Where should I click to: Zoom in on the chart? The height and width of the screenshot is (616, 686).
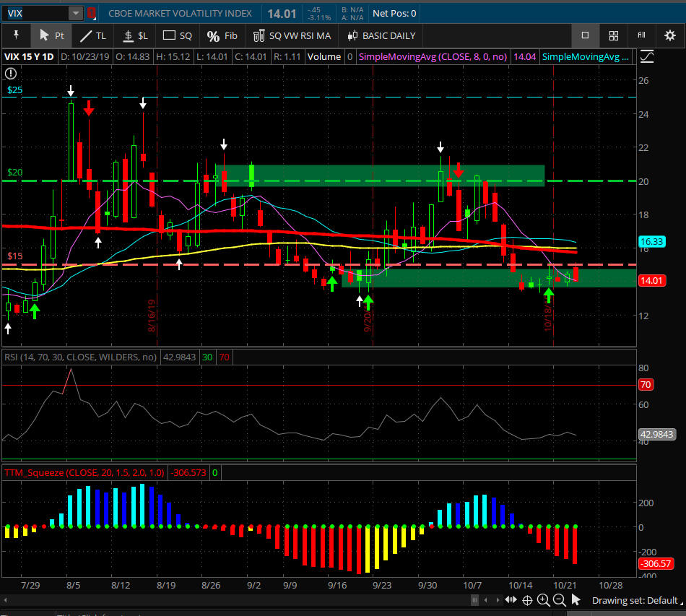(543, 600)
